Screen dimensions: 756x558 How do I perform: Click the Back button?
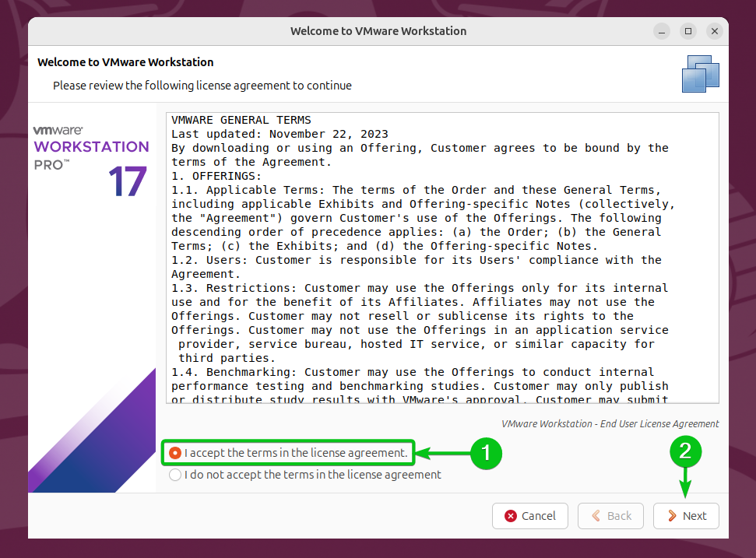coord(611,516)
